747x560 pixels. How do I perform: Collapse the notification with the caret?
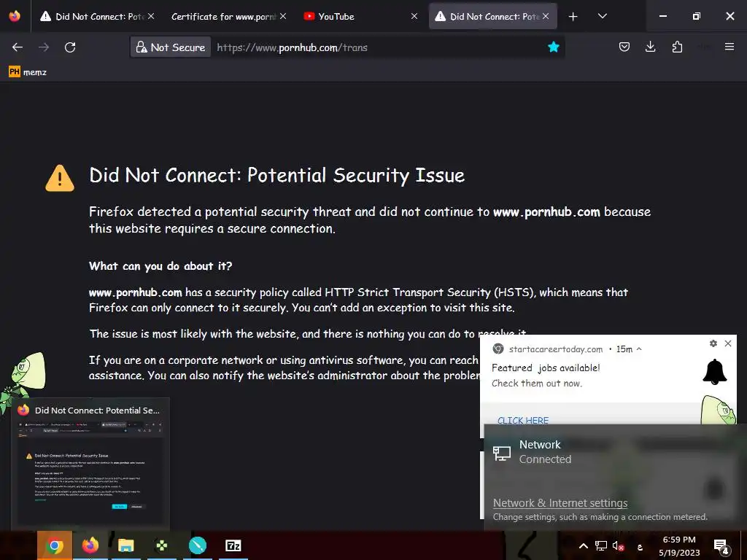(x=639, y=349)
